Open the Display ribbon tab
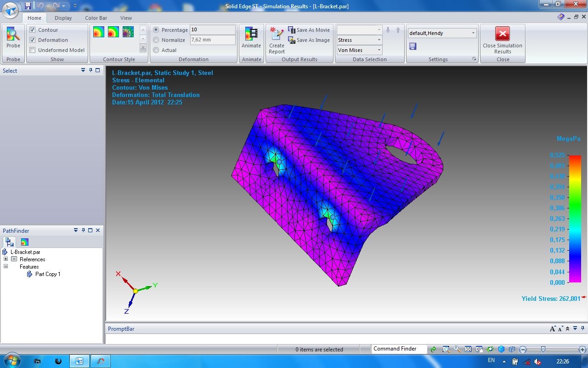The height and width of the screenshot is (368, 588). [x=63, y=18]
